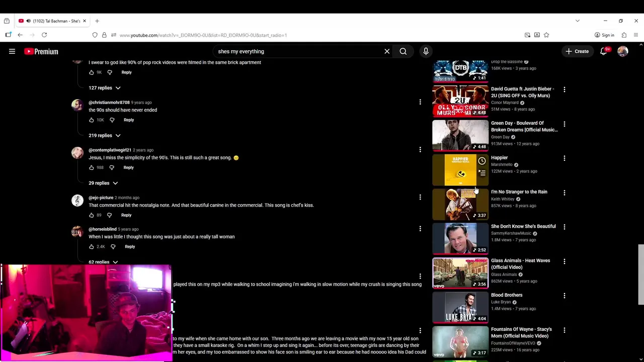Expand 29 replies thread

tap(103, 183)
